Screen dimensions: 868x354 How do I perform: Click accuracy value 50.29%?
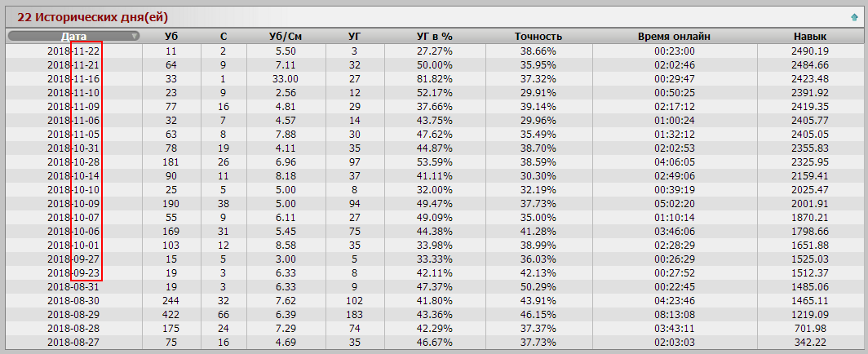[x=538, y=286]
